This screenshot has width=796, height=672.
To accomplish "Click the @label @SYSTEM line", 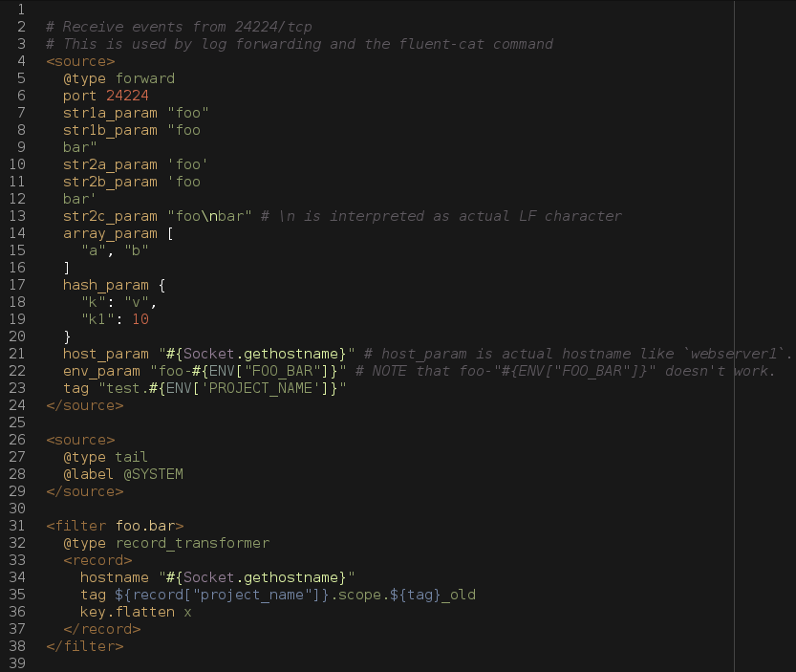I will tap(123, 474).
